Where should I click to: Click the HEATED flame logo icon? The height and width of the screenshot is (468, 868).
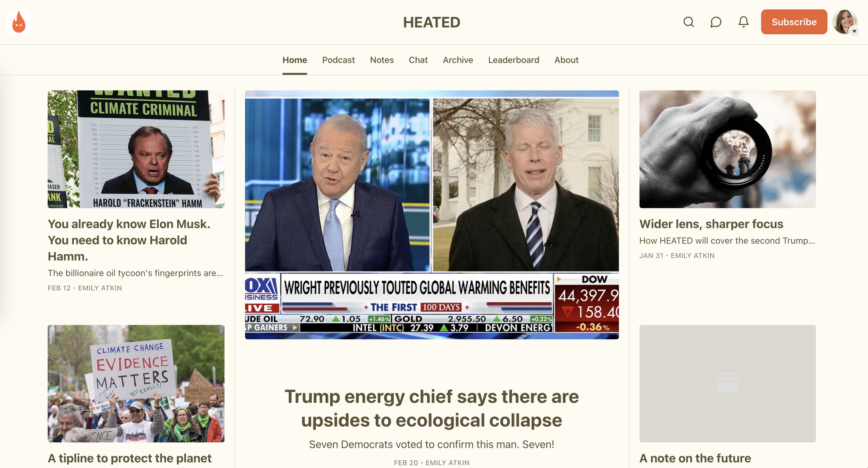pos(19,22)
